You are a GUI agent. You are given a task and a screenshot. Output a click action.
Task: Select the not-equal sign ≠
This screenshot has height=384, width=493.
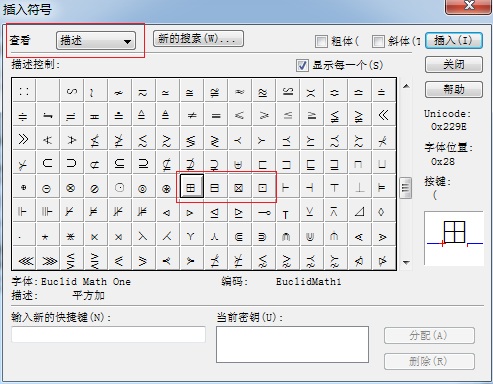pyautogui.click(x=191, y=115)
